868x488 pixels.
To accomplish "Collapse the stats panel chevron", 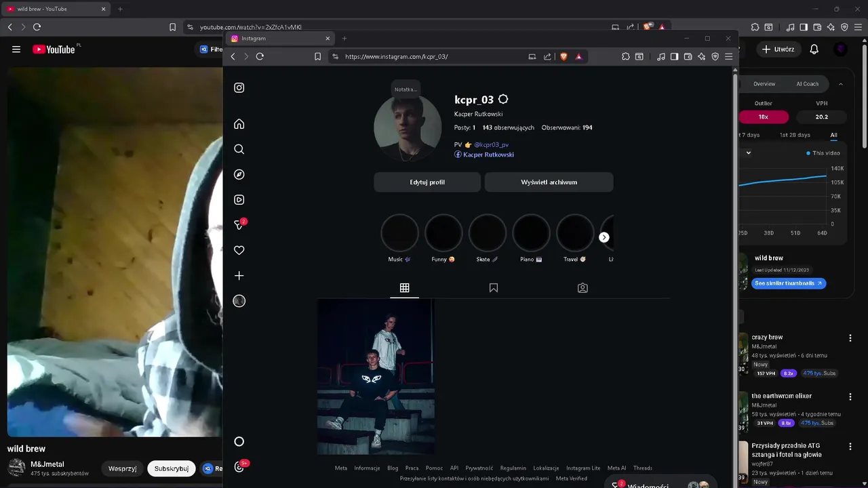I will (x=841, y=84).
